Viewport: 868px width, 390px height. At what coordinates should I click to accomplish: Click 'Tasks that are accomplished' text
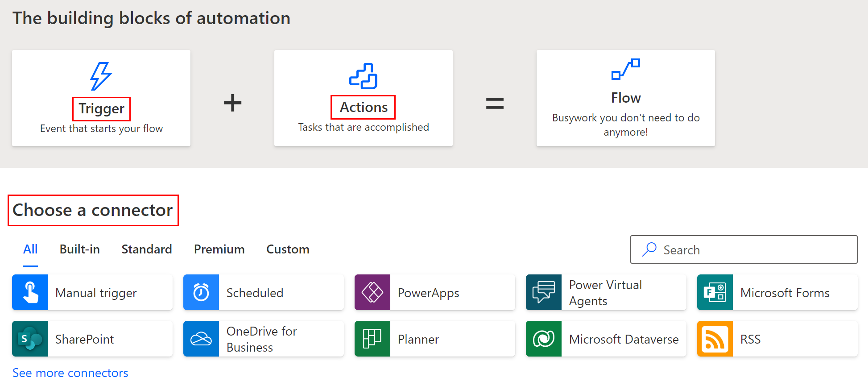(364, 127)
